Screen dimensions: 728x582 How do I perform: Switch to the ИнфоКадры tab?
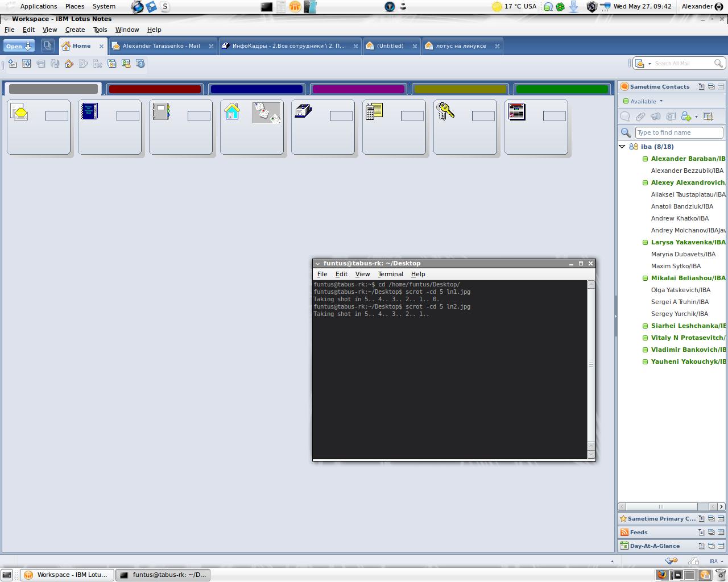tap(289, 46)
